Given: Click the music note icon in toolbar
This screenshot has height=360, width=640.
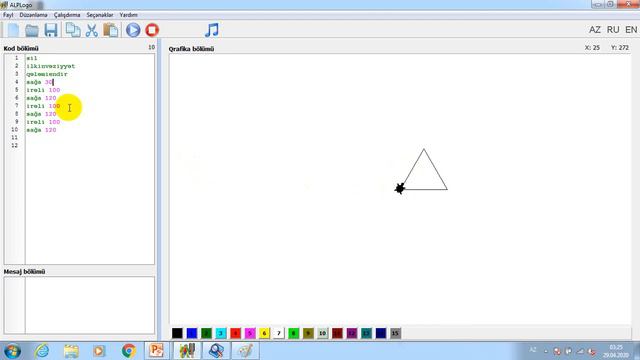Looking at the screenshot, I should 212,30.
